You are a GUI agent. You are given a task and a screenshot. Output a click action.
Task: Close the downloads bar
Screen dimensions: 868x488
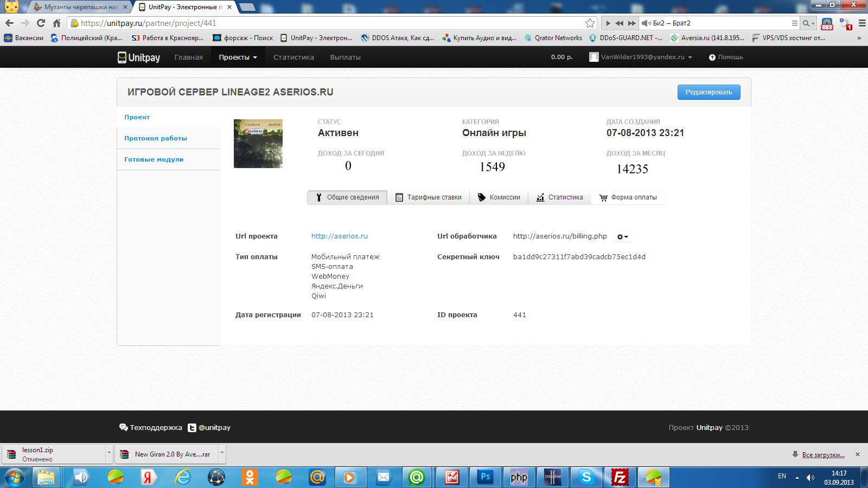(x=858, y=454)
